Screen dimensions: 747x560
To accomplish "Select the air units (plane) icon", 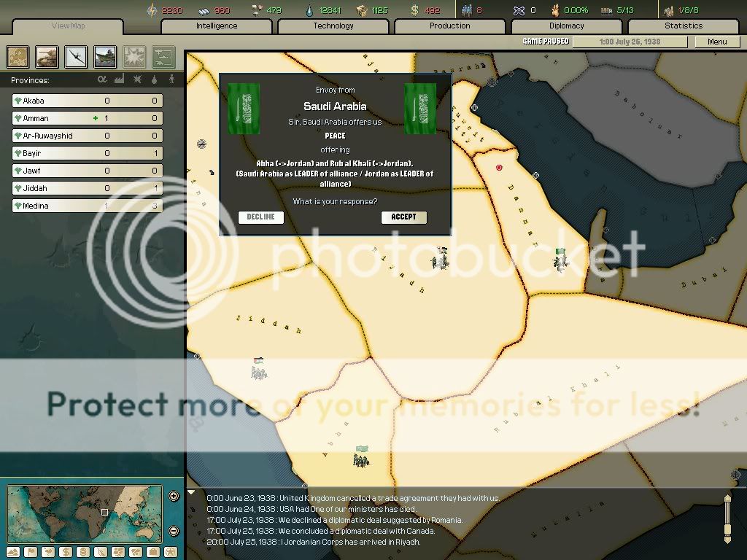I will pos(76,57).
